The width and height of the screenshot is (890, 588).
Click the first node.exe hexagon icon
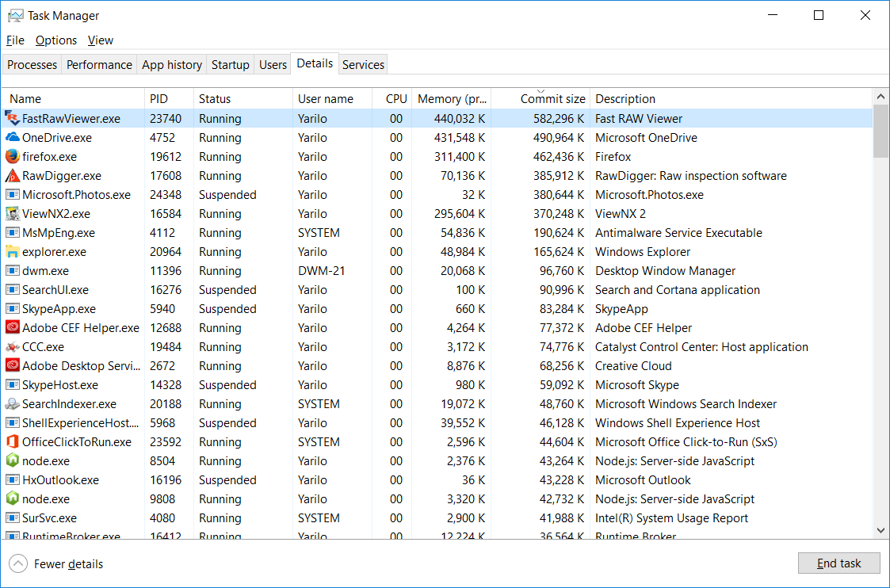point(13,461)
